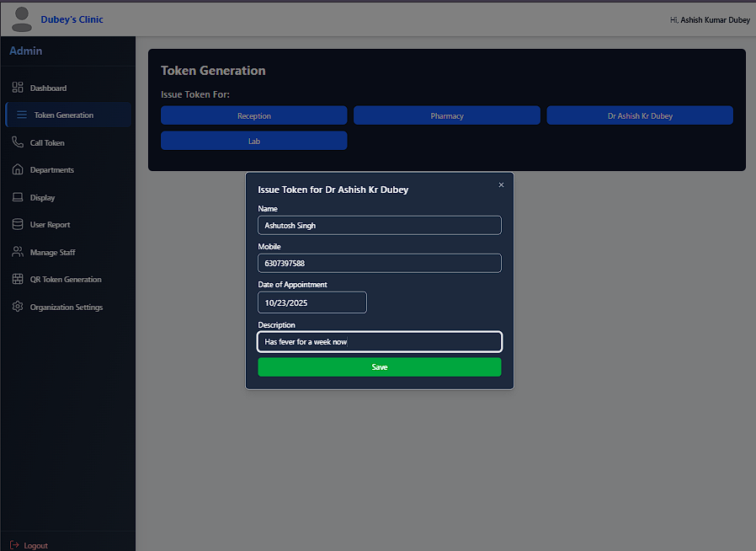Issue a token for Pharmacy
Image resolution: width=756 pixels, height=551 pixels.
click(x=446, y=115)
